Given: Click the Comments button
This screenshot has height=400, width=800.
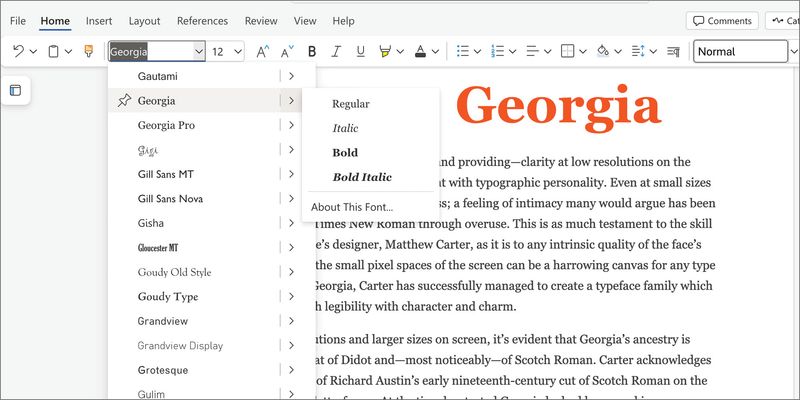Looking at the screenshot, I should 722,20.
